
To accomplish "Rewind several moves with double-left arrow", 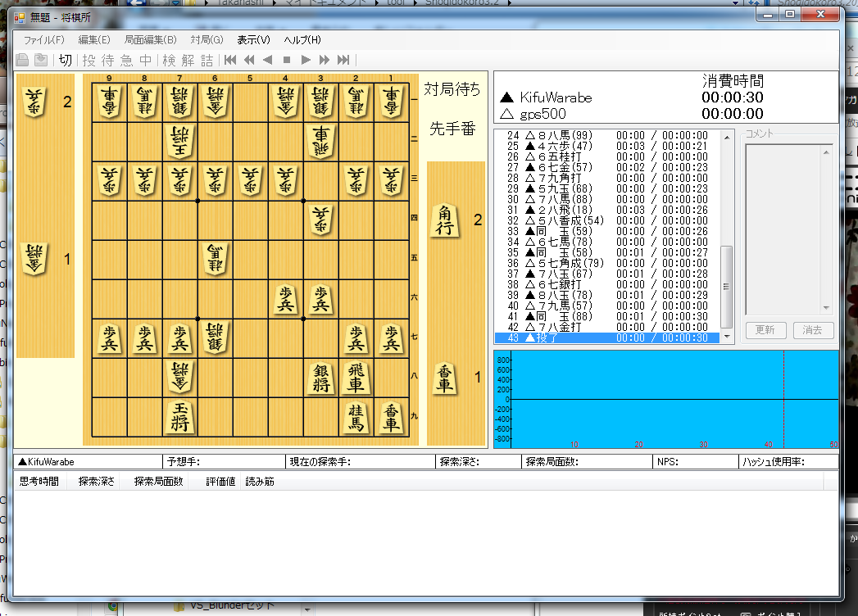I will 249,60.
